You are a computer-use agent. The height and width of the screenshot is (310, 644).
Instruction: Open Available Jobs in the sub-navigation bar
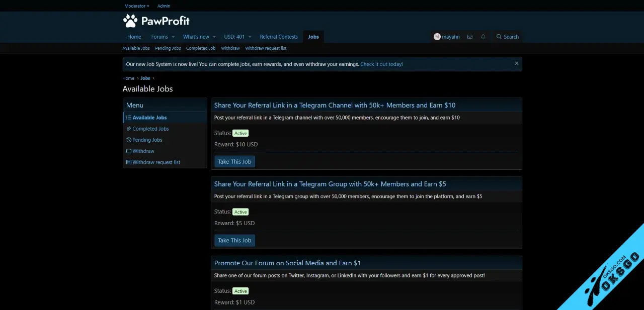[x=136, y=48]
